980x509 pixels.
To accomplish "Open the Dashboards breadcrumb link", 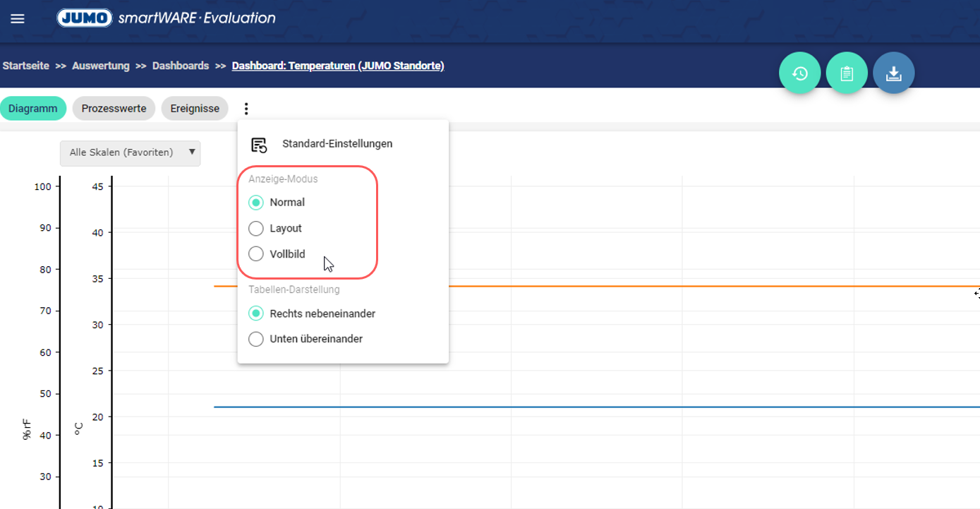I will tap(181, 66).
